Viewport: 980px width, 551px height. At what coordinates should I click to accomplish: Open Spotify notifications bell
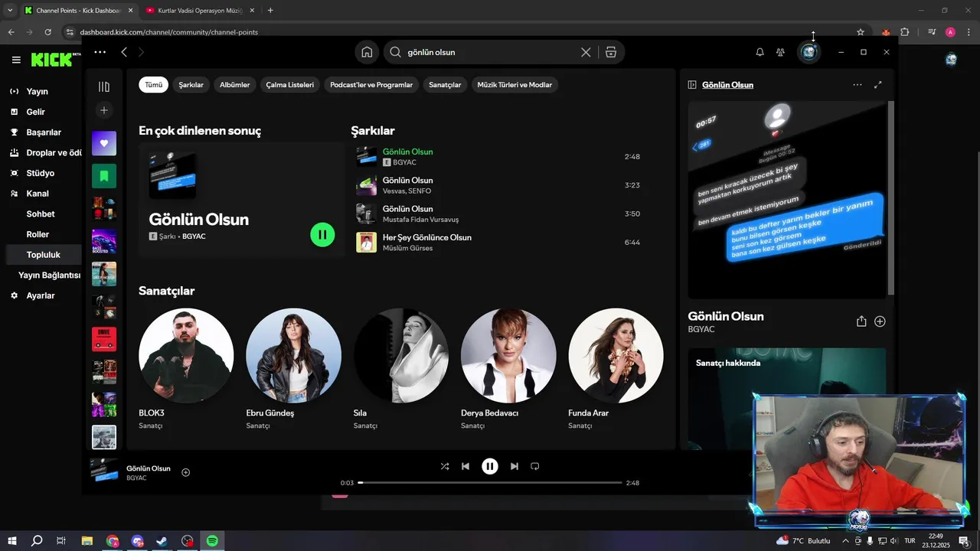[x=759, y=52]
